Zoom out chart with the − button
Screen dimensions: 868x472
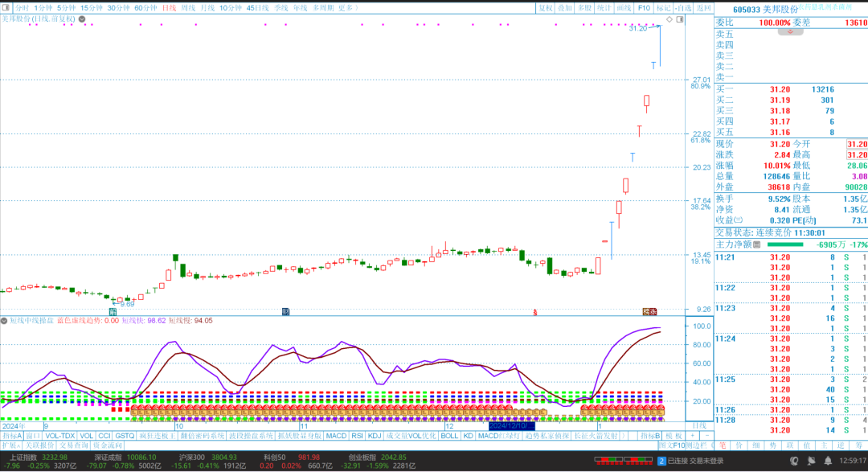(706, 436)
